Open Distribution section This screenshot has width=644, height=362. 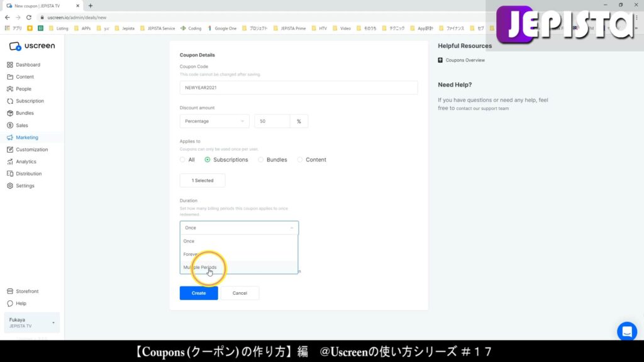(x=25, y=173)
